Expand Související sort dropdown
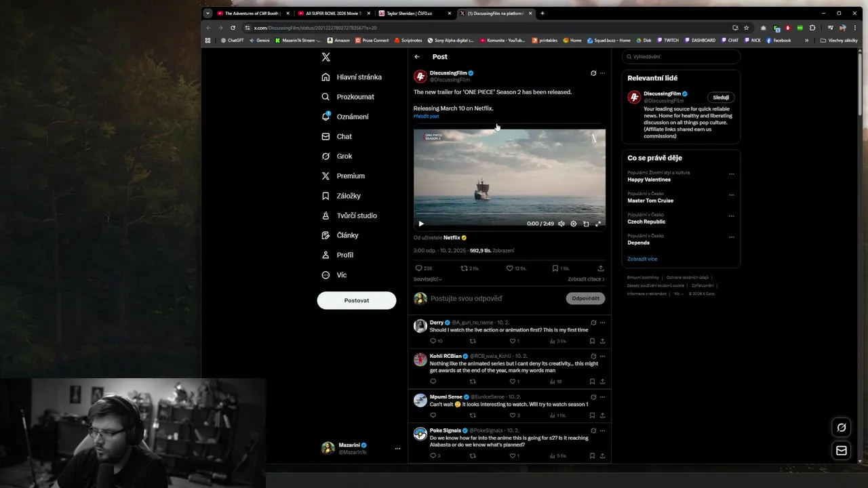The width and height of the screenshot is (868, 488). coord(428,279)
